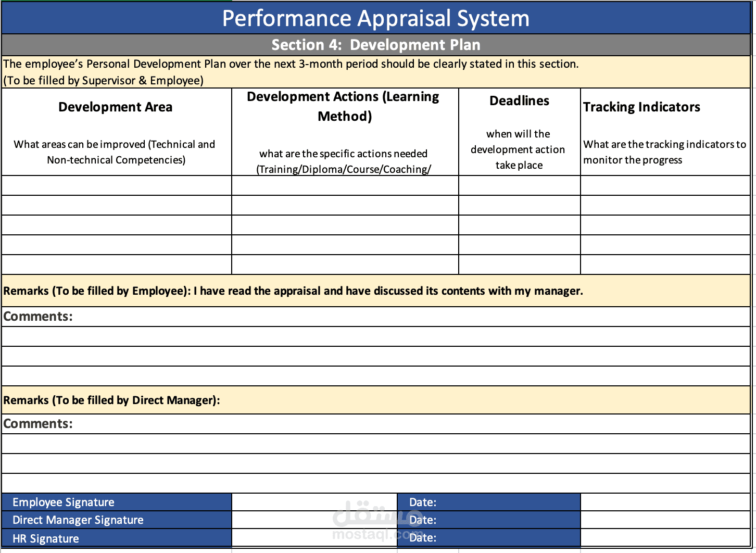
Task: Click the date entry cell for Employee Signature
Action: [x=665, y=502]
